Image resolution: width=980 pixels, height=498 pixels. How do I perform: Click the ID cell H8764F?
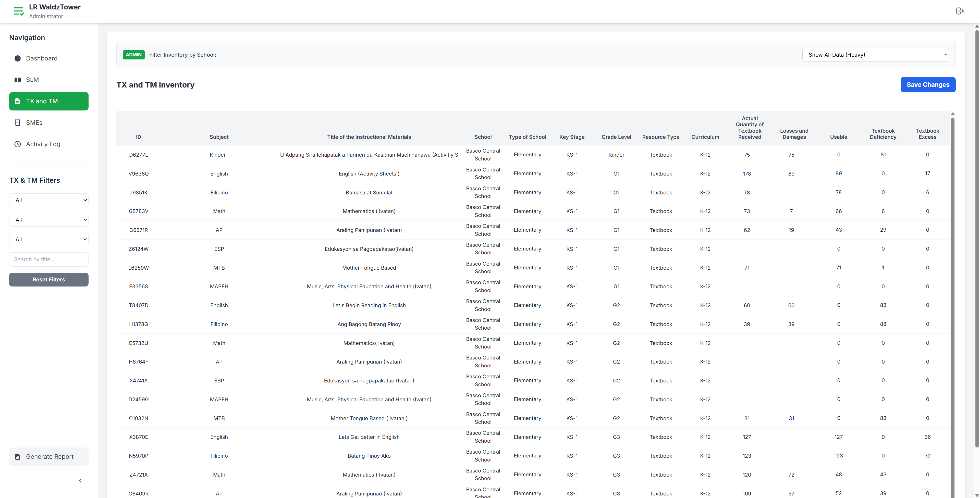point(139,362)
